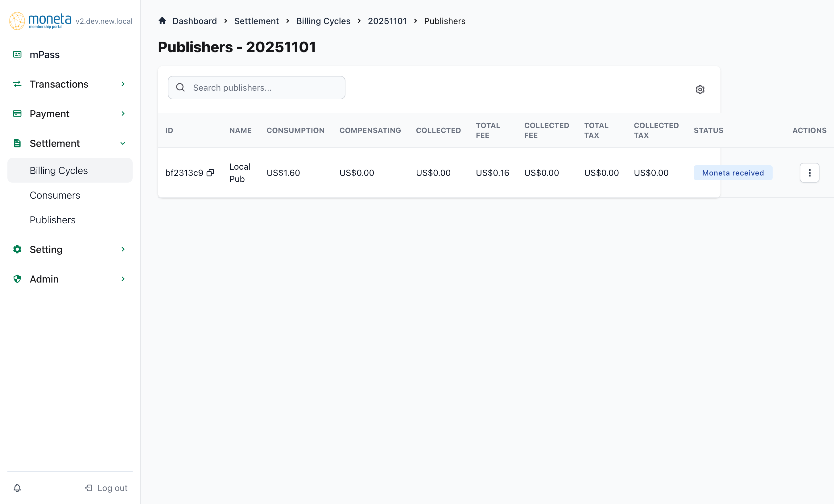Go to Billing Cycles breadcrumb

[323, 21]
